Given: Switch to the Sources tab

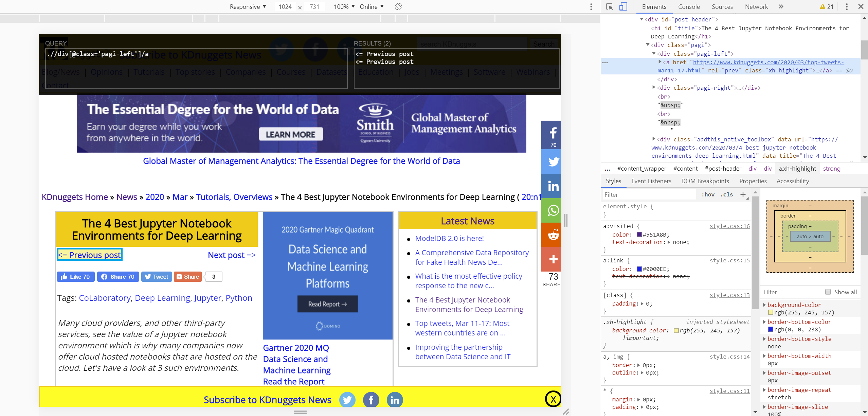Looking at the screenshot, I should coord(722,7).
